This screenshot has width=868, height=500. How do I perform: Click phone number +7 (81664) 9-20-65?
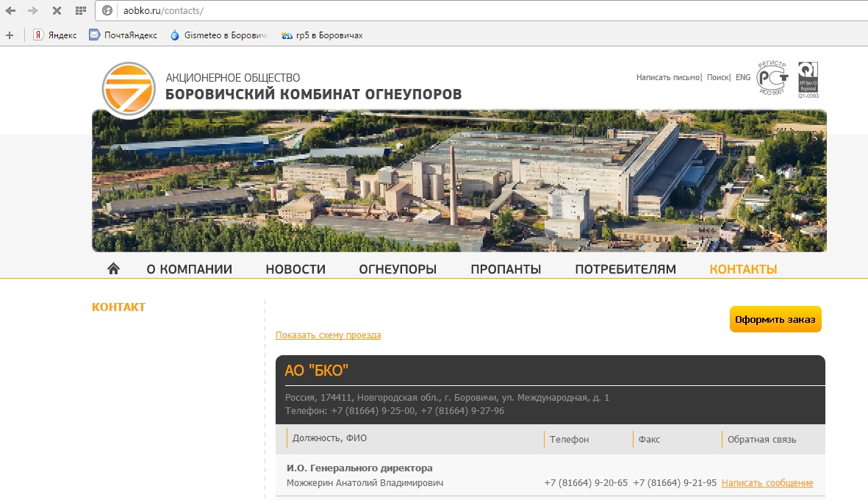pyautogui.click(x=586, y=483)
